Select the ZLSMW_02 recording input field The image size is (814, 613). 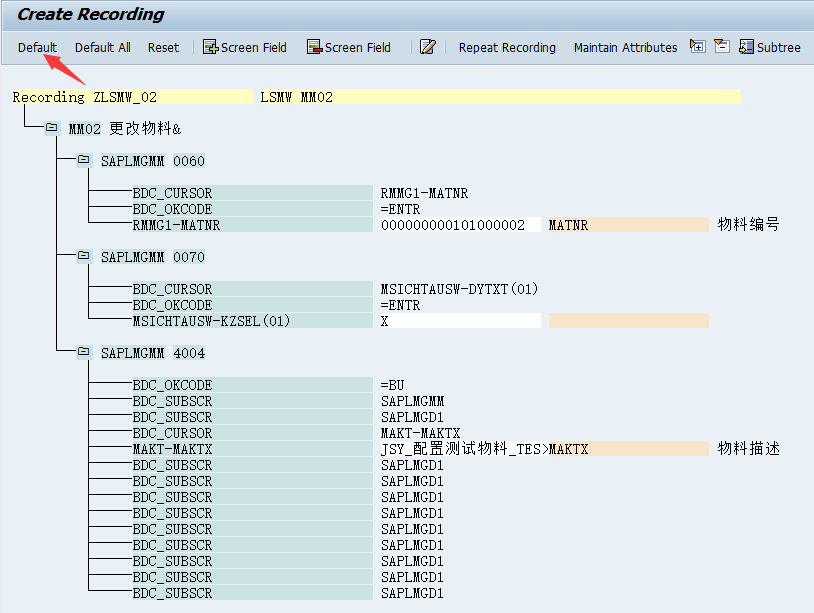pos(168,96)
